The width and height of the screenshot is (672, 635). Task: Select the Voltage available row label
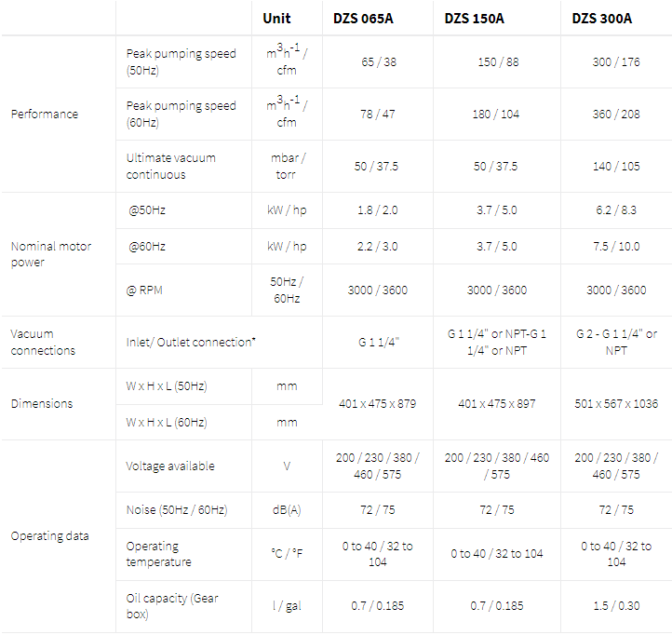(x=170, y=466)
